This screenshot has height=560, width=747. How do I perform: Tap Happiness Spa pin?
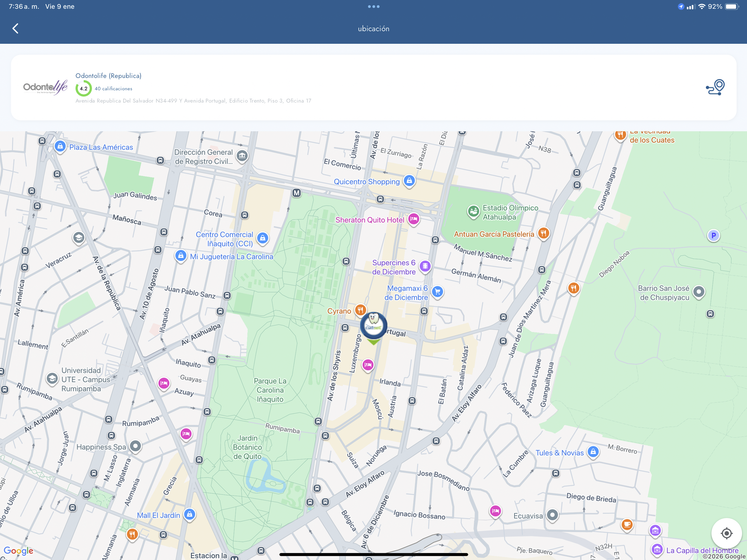click(135, 447)
